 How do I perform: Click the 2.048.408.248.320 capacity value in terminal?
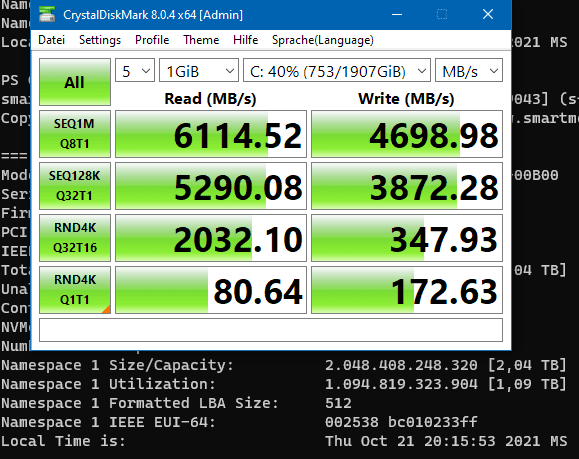point(401,365)
